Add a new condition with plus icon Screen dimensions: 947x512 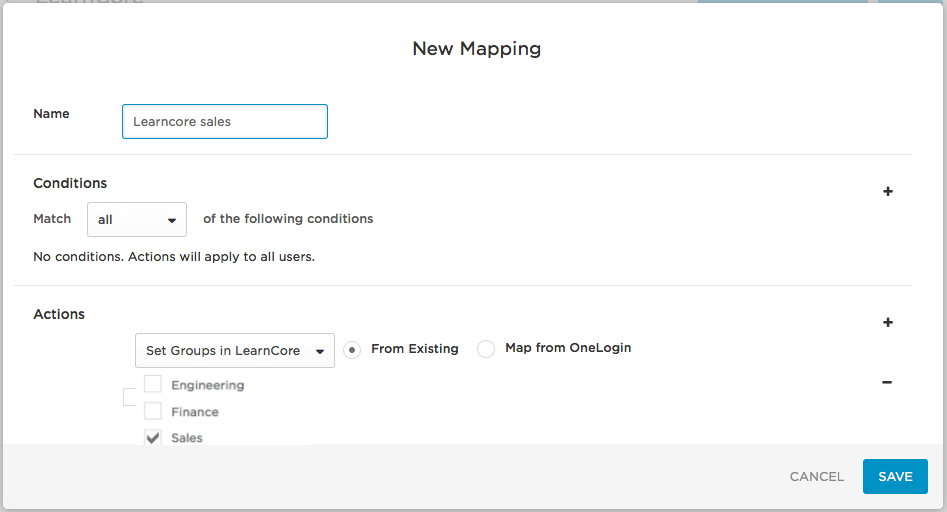887,192
